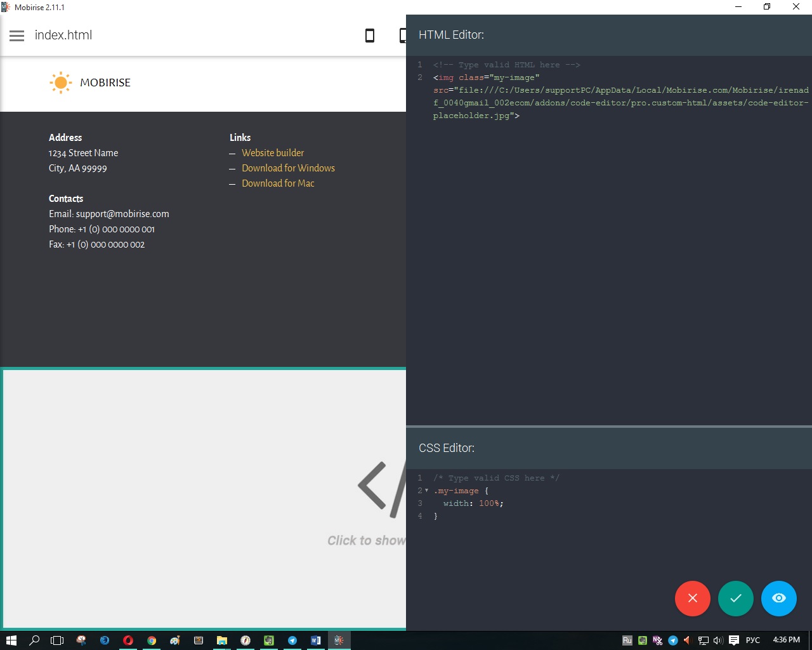Click the speaker volume icon in the tray
Image resolution: width=812 pixels, height=650 pixels.
pos(717,640)
